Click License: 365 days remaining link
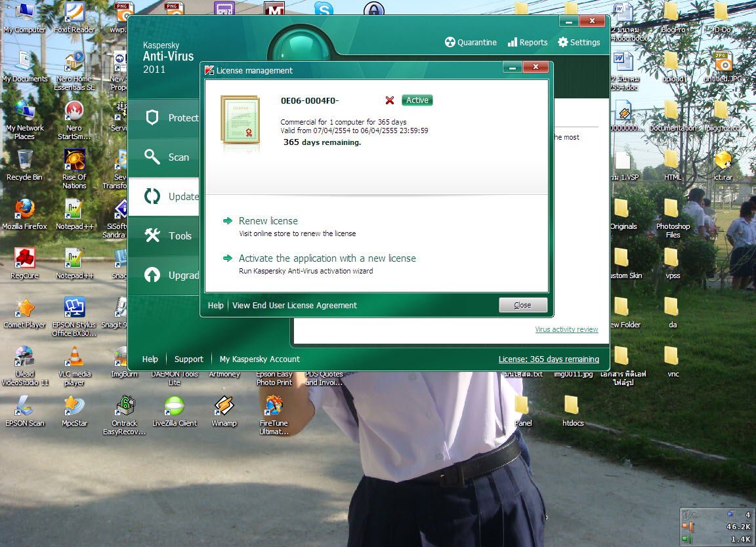Image resolution: width=756 pixels, height=547 pixels. pyautogui.click(x=549, y=359)
